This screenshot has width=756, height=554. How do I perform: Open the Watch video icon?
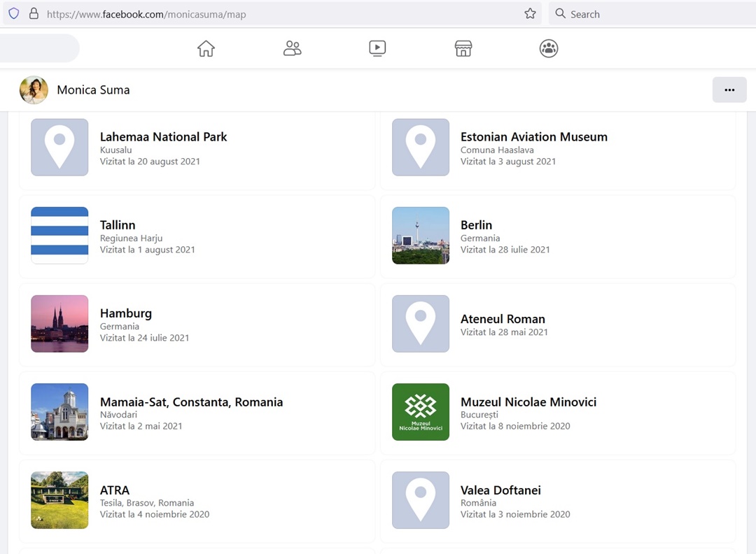[x=377, y=48]
